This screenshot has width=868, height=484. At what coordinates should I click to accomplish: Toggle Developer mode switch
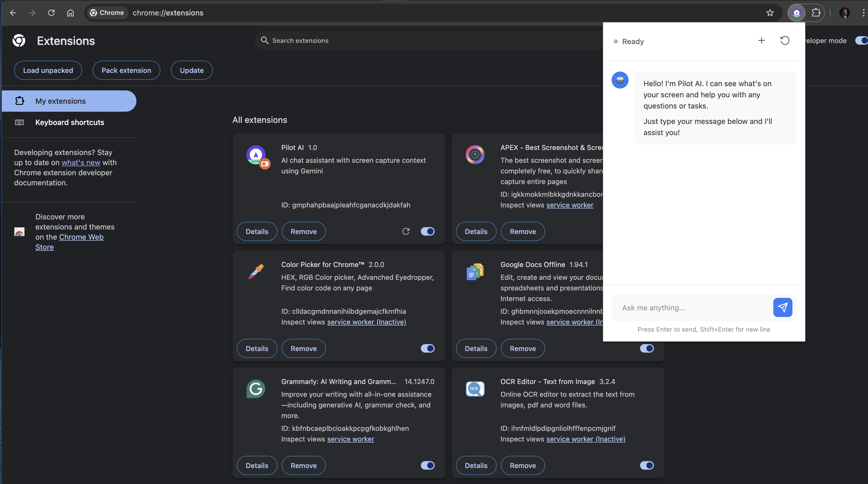point(861,40)
